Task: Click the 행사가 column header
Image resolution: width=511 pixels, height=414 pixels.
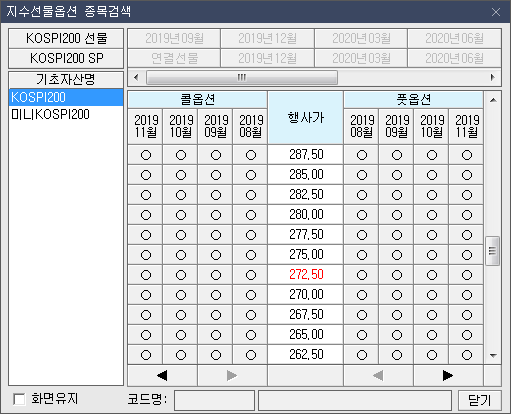Action: pos(305,118)
